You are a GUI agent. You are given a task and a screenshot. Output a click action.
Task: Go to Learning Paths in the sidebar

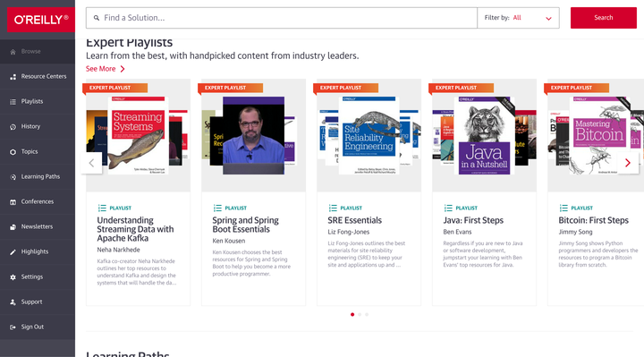point(38,176)
